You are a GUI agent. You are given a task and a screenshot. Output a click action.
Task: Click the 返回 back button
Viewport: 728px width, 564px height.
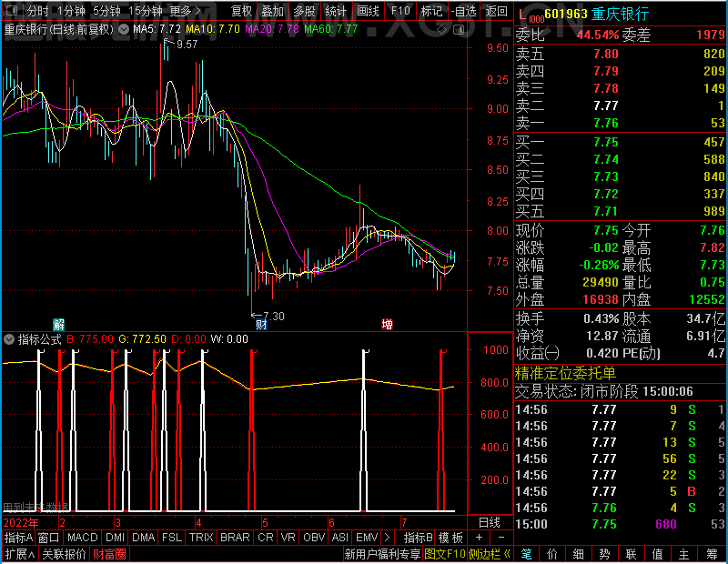tap(496, 11)
